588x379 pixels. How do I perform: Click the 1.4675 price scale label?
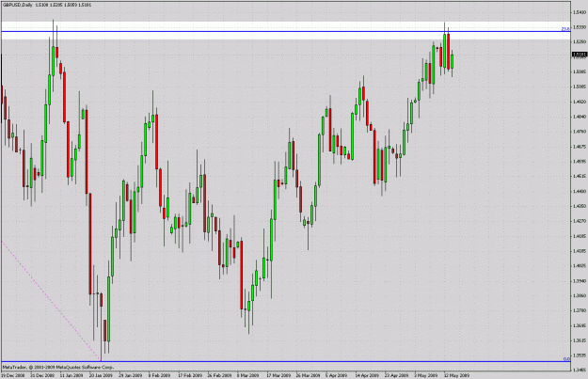click(x=580, y=147)
